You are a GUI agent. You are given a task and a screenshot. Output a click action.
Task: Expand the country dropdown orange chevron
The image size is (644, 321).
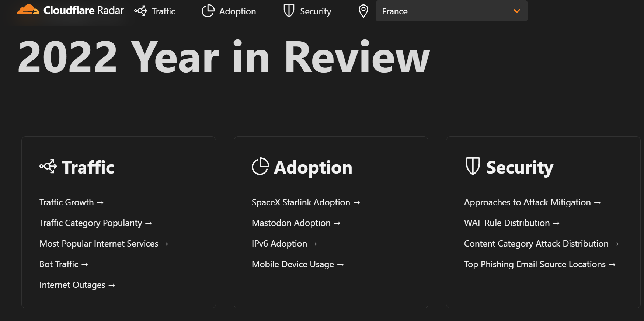[517, 11]
